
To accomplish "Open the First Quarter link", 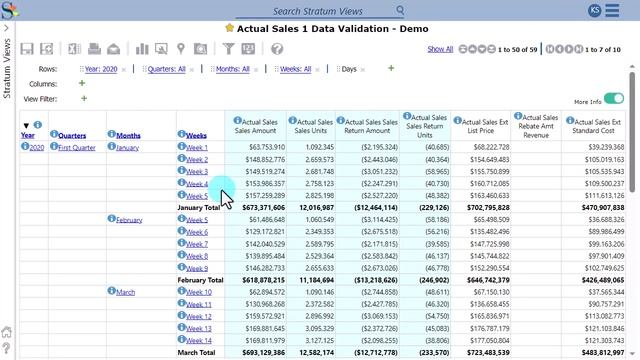I will point(77,148).
